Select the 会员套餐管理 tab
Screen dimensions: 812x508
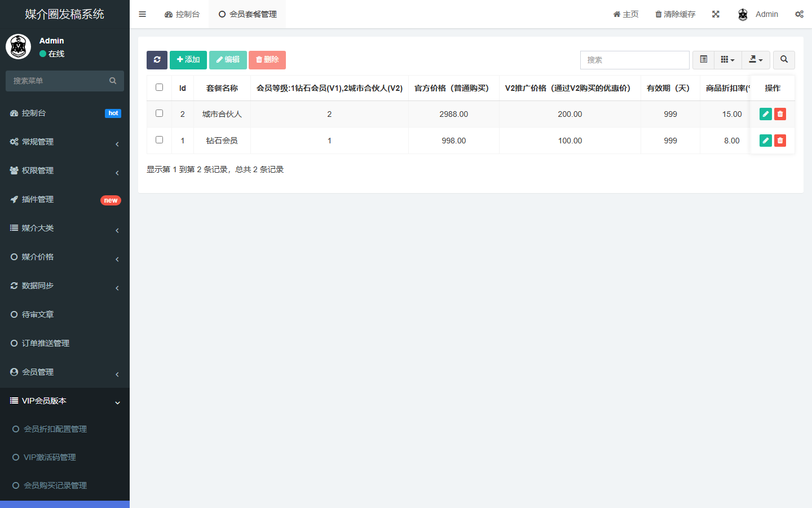coord(248,14)
